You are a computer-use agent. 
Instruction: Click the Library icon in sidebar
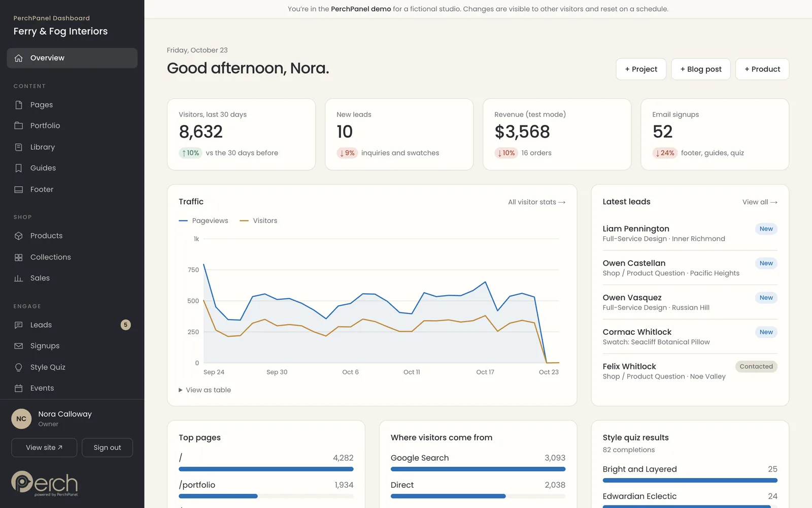[x=19, y=147]
